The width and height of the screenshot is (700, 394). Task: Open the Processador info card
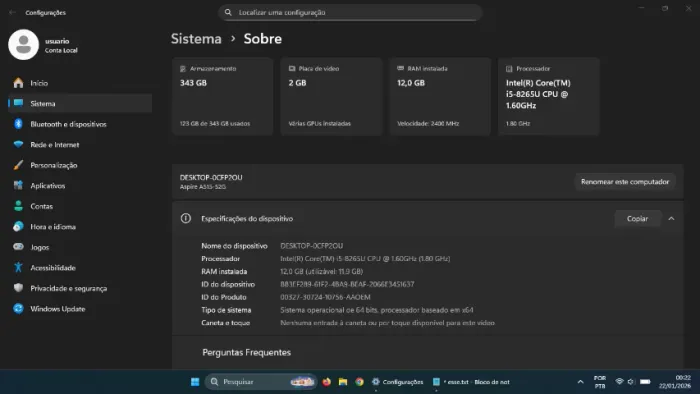(549, 96)
